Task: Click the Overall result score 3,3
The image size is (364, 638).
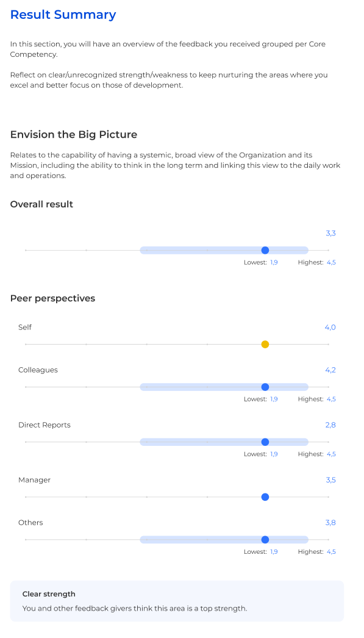Action: (x=330, y=234)
